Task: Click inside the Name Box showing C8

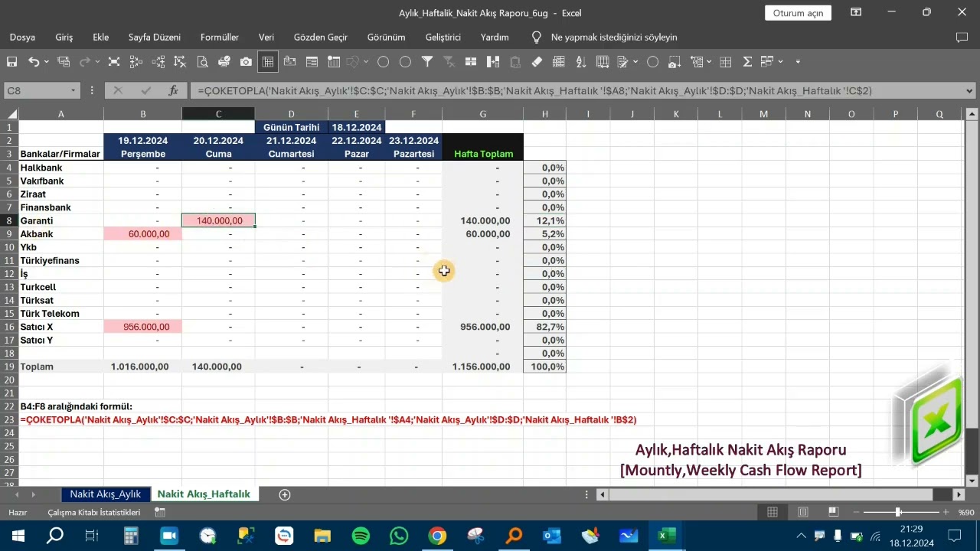Action: 37,90
